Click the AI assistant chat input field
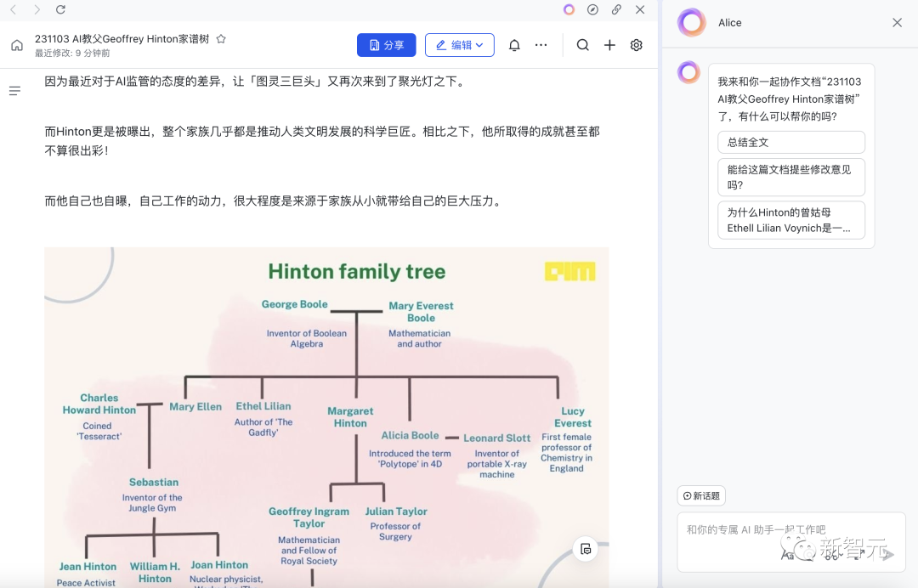This screenshot has width=918, height=588. [x=790, y=529]
